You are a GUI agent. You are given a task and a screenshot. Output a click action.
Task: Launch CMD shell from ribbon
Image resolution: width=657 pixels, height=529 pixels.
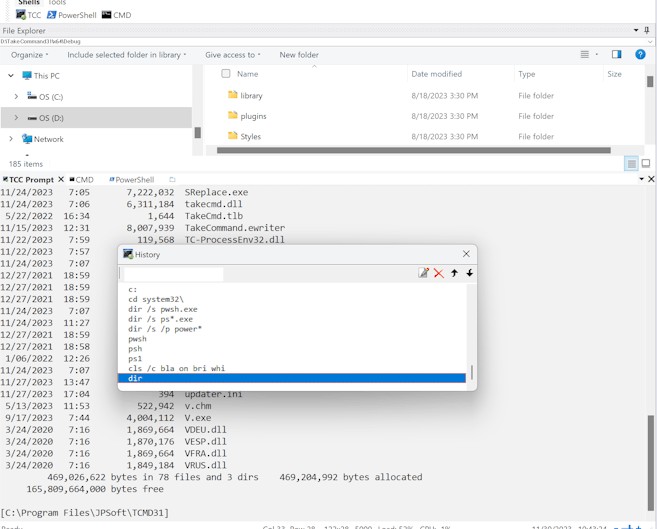(x=116, y=15)
